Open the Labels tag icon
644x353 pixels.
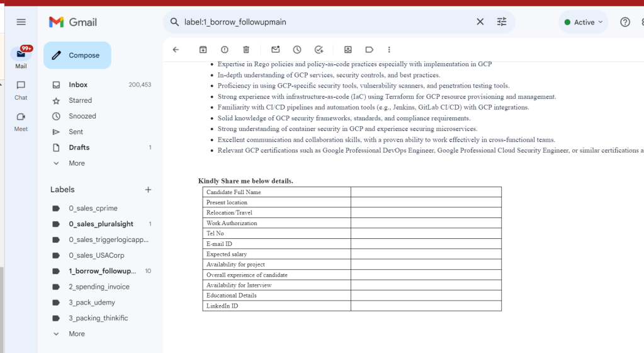tap(370, 50)
